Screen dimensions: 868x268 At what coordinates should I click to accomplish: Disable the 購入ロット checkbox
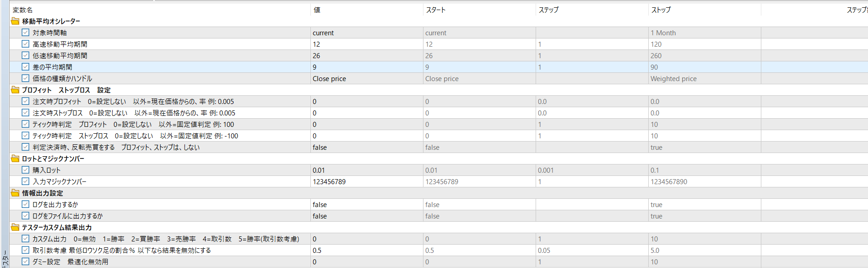(26, 170)
